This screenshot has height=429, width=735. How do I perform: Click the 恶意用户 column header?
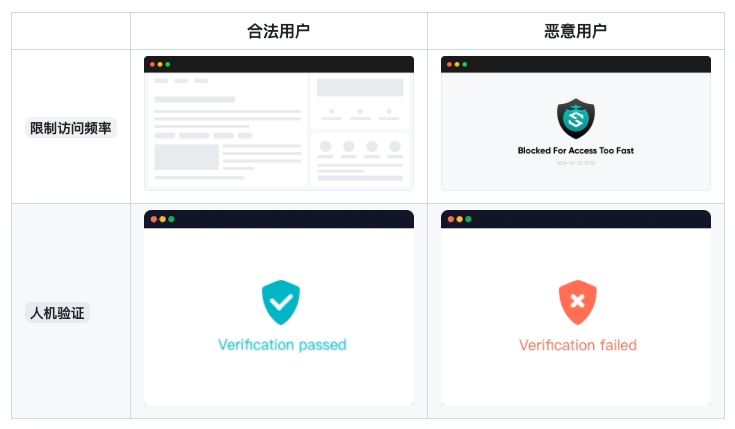click(576, 31)
